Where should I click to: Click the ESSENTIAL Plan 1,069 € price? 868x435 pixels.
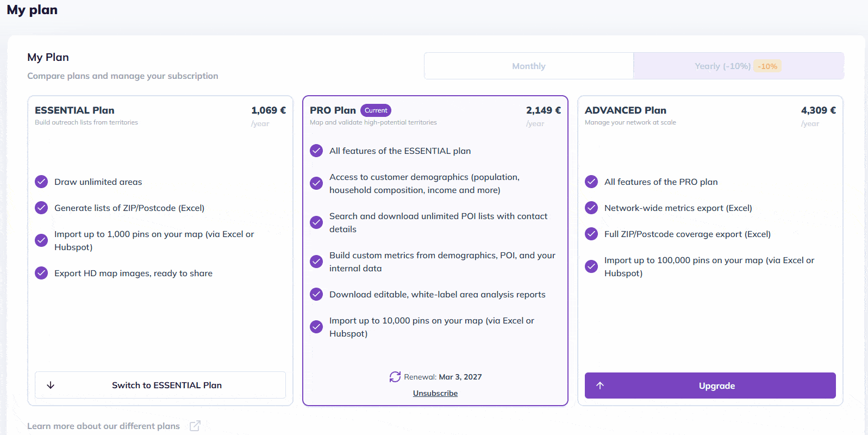pyautogui.click(x=268, y=110)
